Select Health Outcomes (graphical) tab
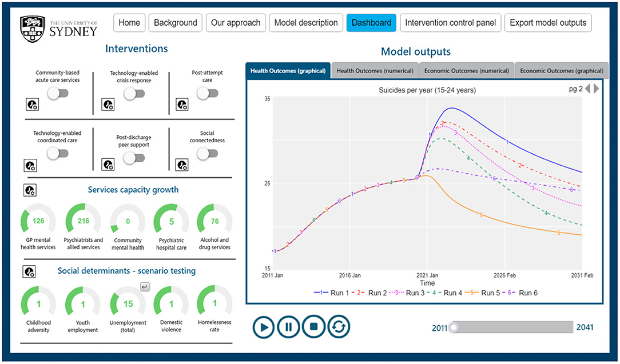The width and height of the screenshot is (620, 364). (x=288, y=71)
